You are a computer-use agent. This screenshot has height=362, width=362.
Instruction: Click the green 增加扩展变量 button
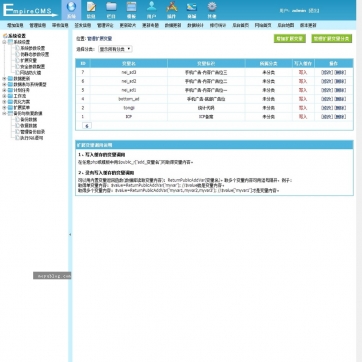[290, 39]
